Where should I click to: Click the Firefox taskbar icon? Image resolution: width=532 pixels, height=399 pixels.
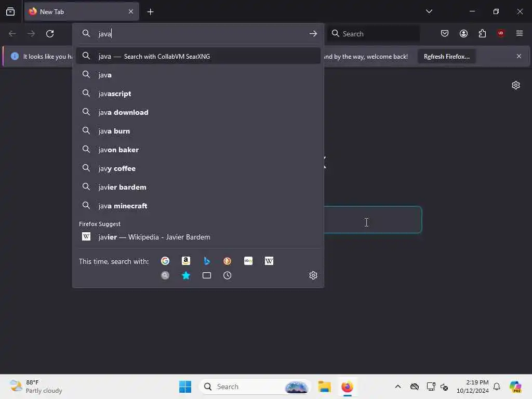(x=347, y=387)
